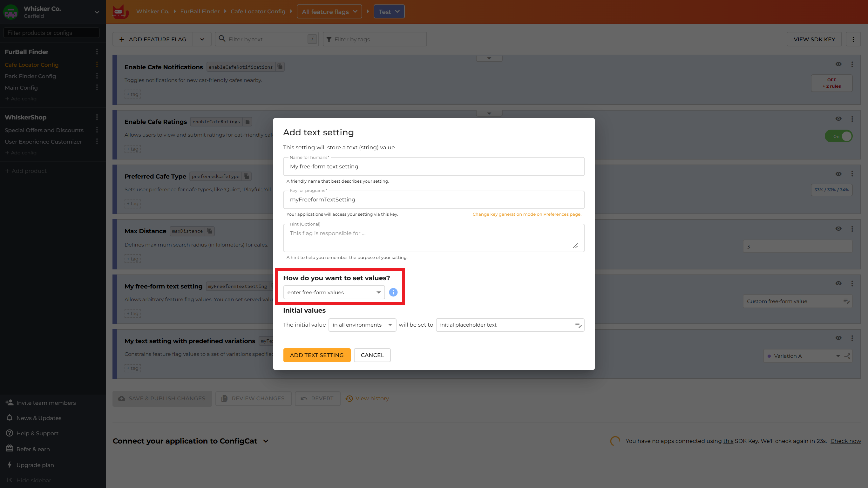Viewport: 868px width, 488px height.
Task: Copy the maxDistance key
Action: pyautogui.click(x=210, y=231)
